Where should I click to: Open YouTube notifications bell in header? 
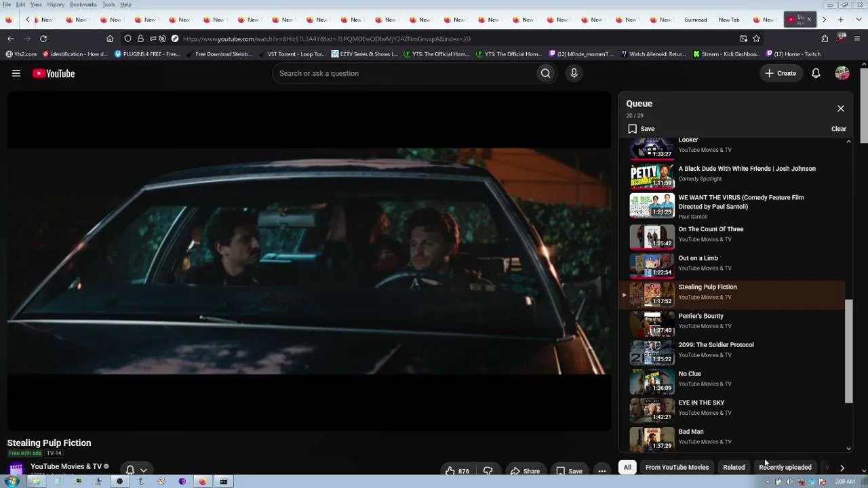(816, 73)
